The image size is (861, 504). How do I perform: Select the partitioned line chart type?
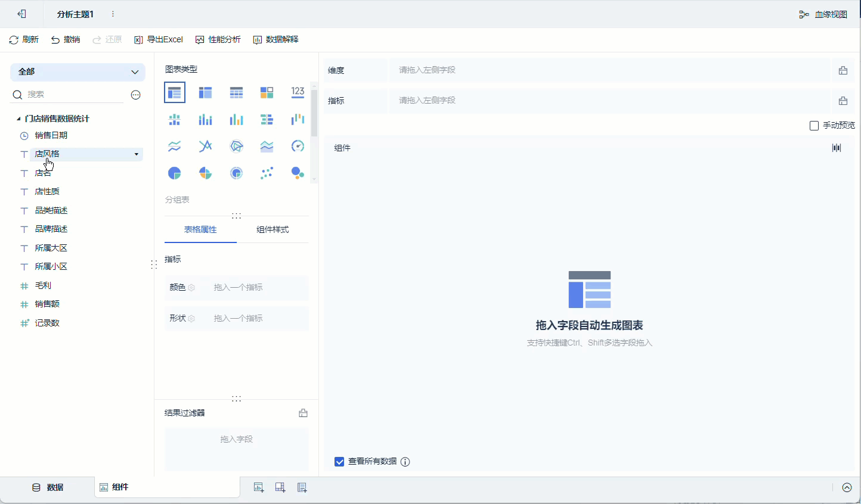pos(175,146)
